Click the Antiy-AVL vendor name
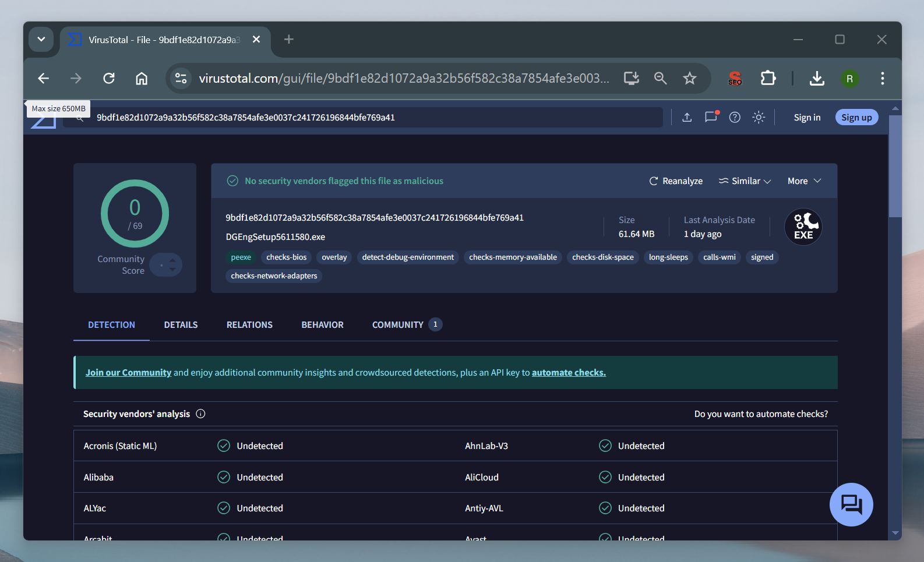 coord(484,508)
